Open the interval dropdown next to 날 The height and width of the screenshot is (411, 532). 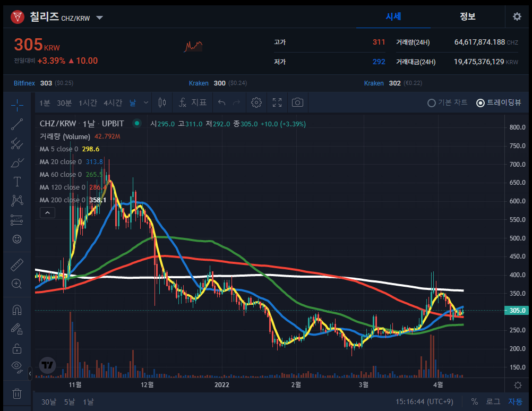pyautogui.click(x=146, y=102)
